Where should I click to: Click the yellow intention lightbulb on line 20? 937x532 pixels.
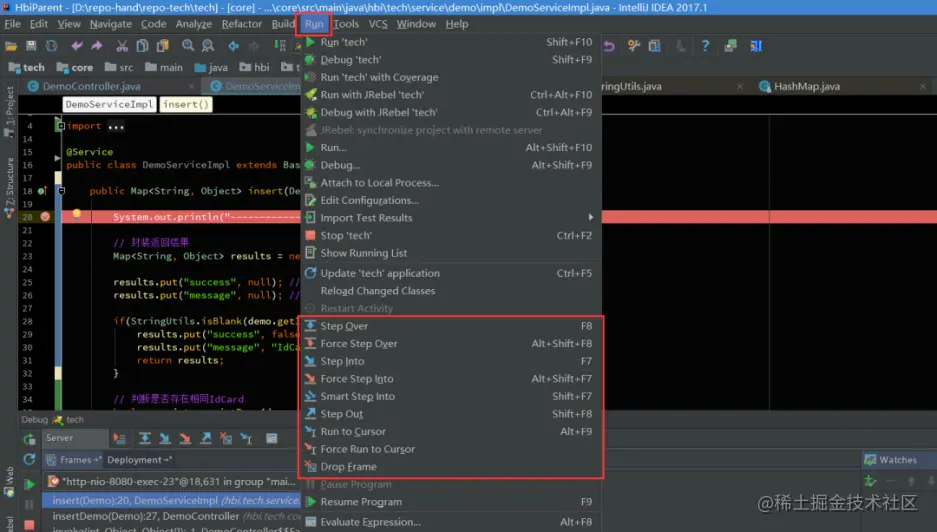tap(76, 215)
